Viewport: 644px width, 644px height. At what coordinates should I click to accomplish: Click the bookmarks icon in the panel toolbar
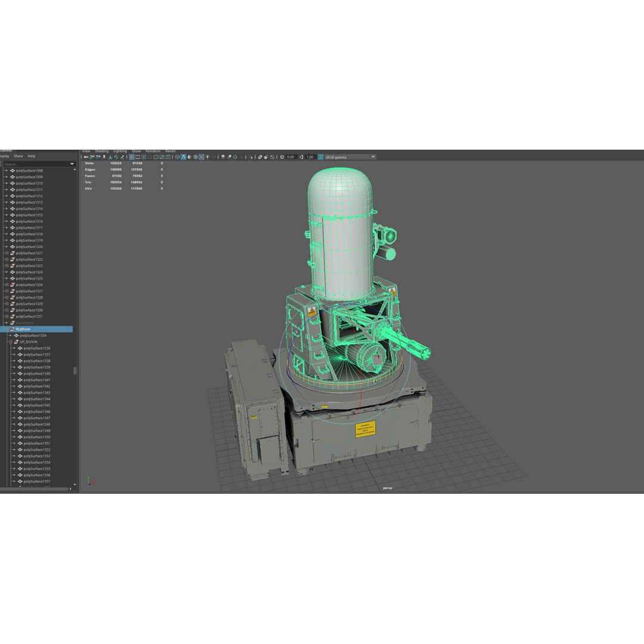[x=104, y=157]
